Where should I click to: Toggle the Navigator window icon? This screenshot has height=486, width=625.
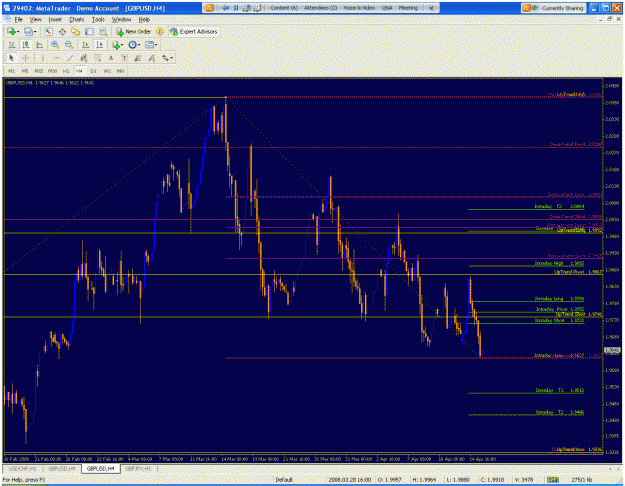(75, 31)
